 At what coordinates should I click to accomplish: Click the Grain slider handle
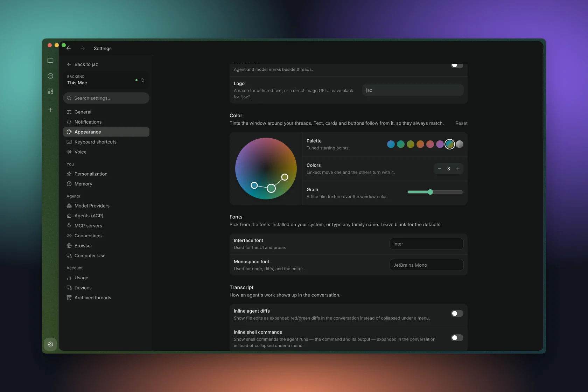click(x=430, y=192)
